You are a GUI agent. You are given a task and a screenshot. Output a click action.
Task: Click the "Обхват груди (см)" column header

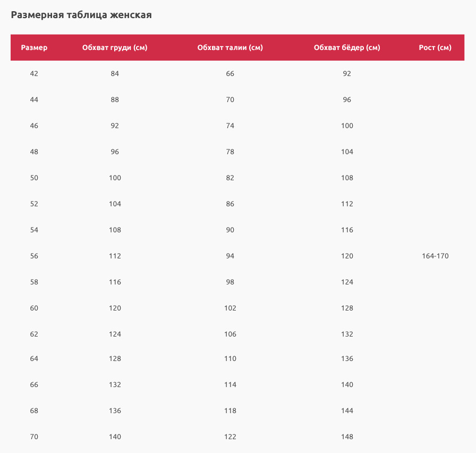point(115,48)
